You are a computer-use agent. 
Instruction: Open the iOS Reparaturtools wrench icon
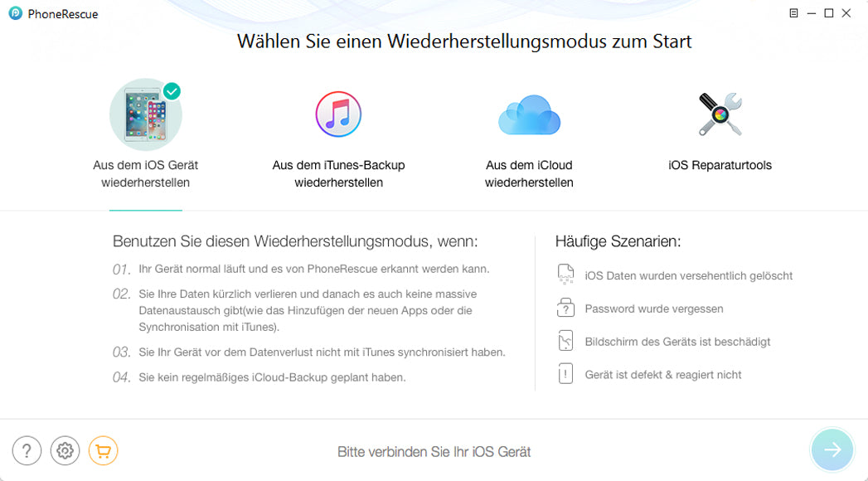point(720,114)
